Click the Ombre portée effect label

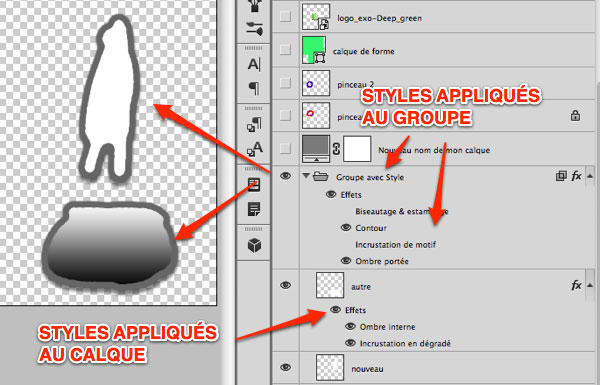pyautogui.click(x=382, y=261)
